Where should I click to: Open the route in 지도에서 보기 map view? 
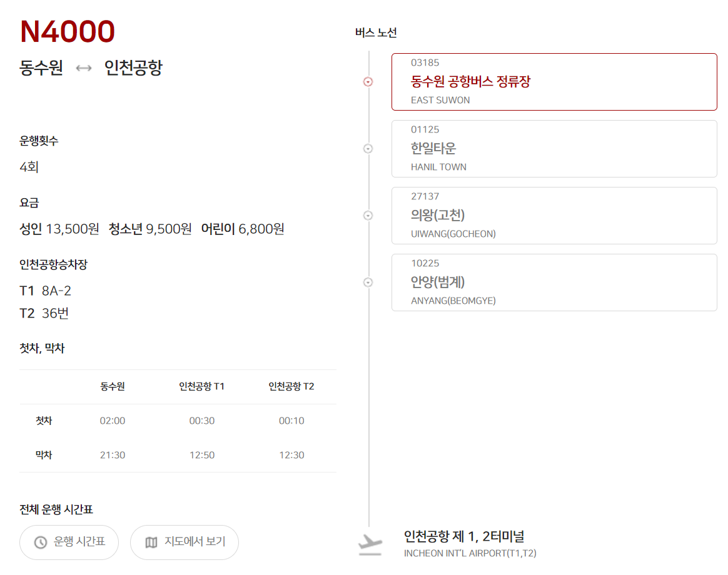pos(184,542)
